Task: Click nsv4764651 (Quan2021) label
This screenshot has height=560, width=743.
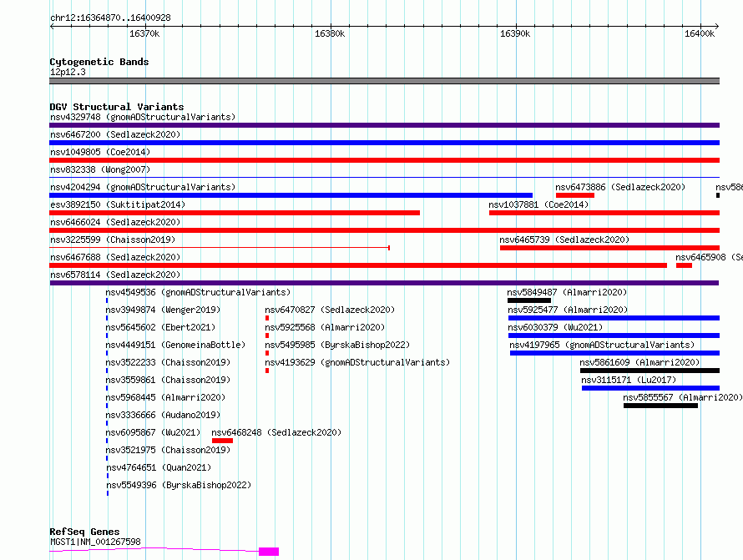Action: point(159,467)
